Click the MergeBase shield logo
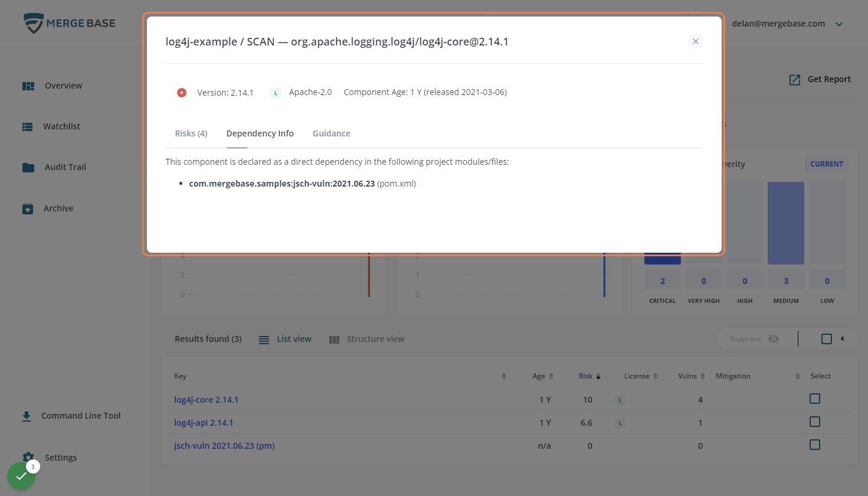The height and width of the screenshot is (496, 868). click(34, 24)
